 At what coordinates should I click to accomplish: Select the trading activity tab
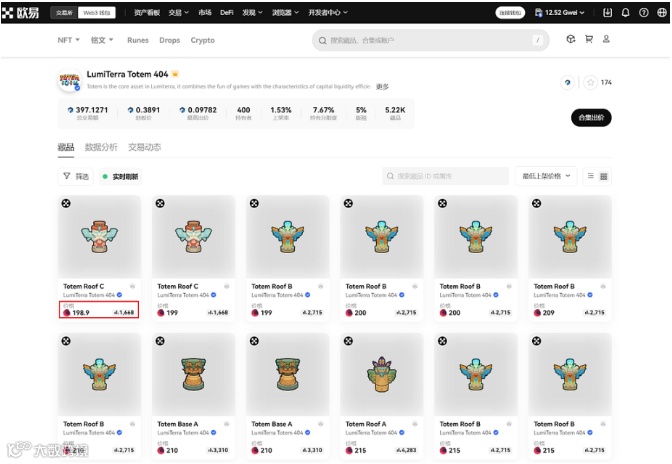pos(144,147)
